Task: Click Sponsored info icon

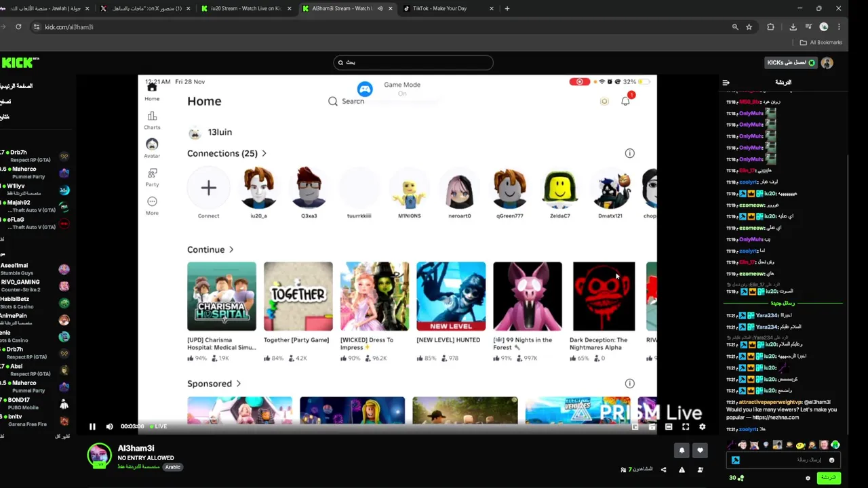Action: [629, 384]
